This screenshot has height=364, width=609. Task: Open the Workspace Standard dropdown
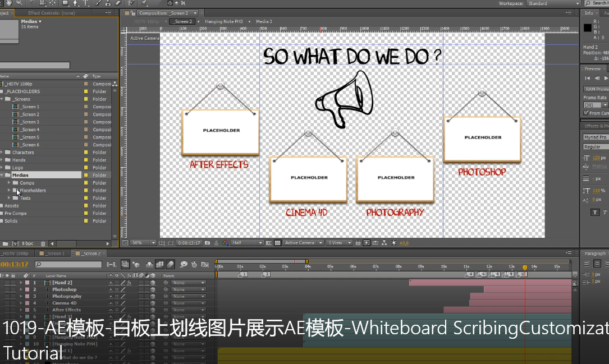[x=553, y=3]
